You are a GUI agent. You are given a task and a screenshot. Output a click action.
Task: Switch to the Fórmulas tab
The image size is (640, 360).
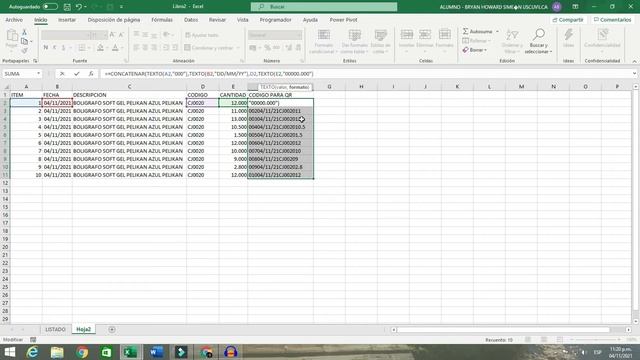click(162, 20)
